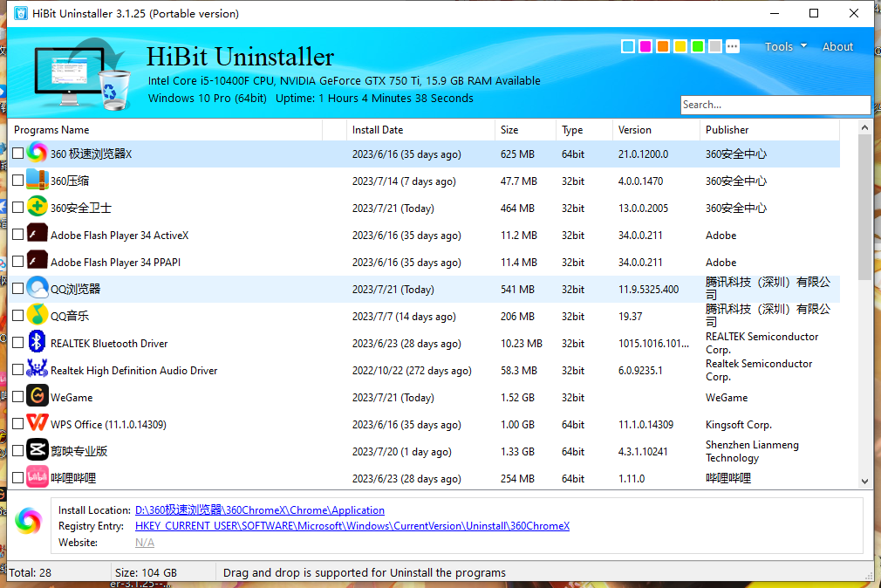The image size is (881, 588).
Task: Check the box for WPS Office
Action: 18,423
